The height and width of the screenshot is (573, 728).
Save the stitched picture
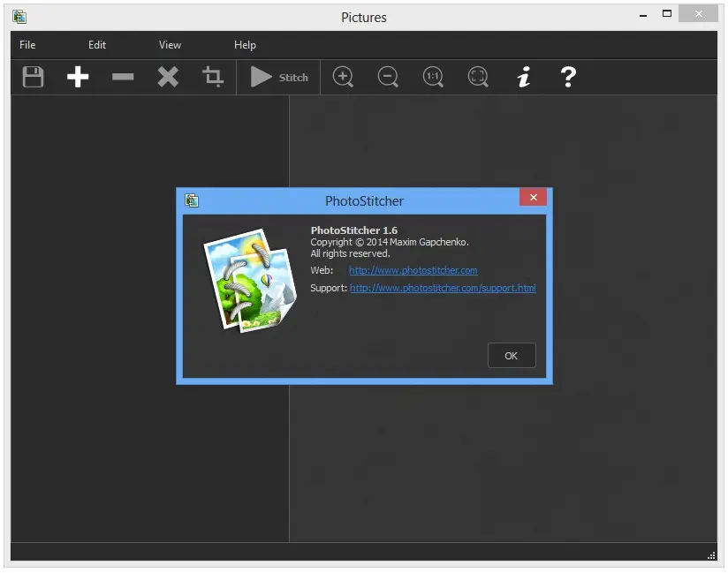coord(33,77)
